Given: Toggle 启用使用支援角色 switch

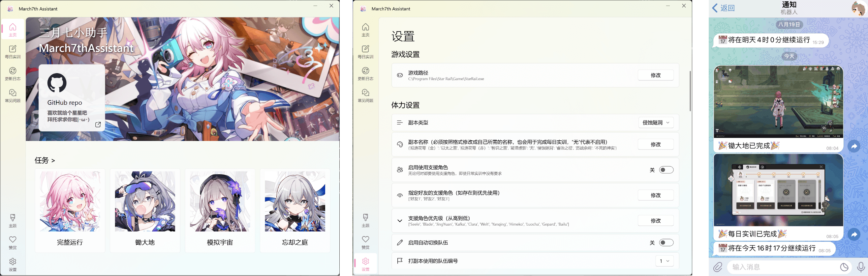Looking at the screenshot, I should pos(666,170).
